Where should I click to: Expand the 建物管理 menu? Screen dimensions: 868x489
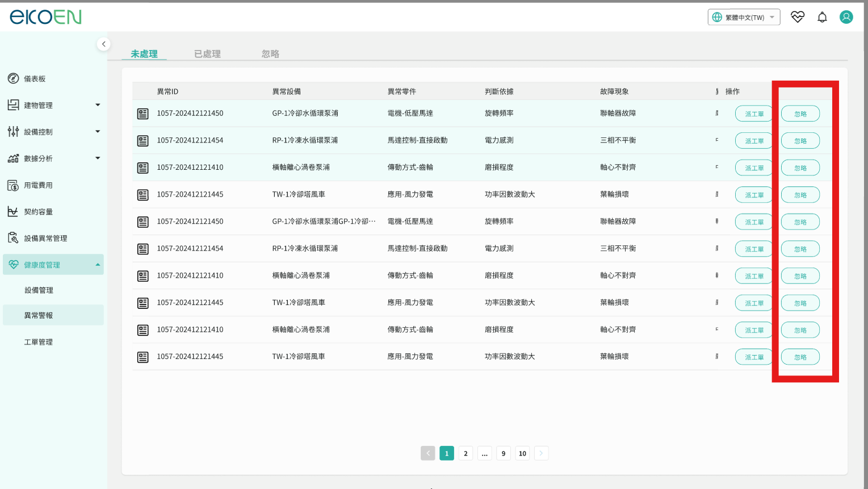97,105
